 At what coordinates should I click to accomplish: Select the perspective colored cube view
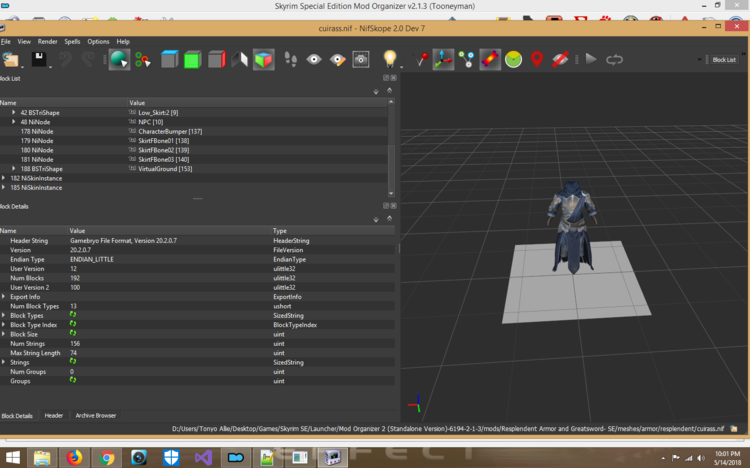click(264, 60)
